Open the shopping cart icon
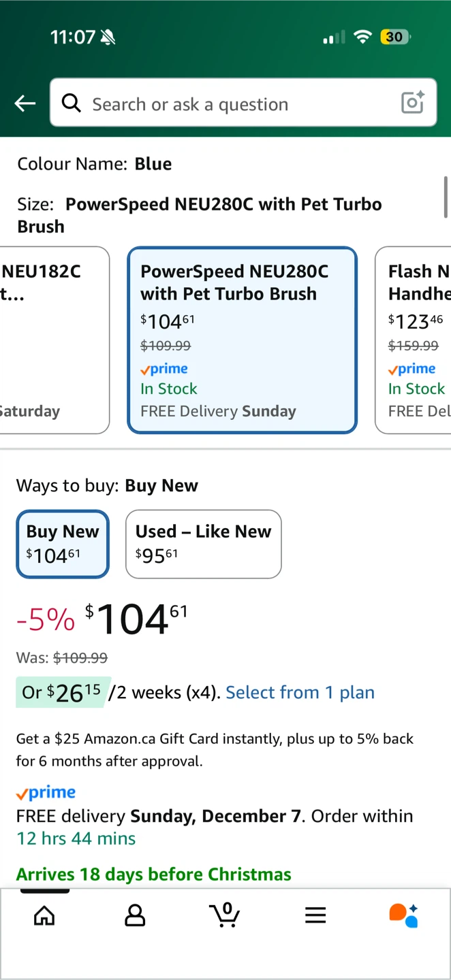 pyautogui.click(x=225, y=915)
